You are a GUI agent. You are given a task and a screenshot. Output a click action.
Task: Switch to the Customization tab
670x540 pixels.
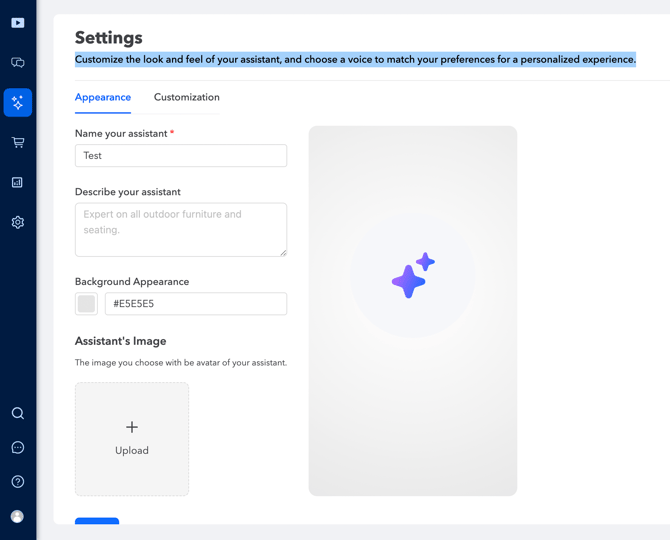point(187,98)
